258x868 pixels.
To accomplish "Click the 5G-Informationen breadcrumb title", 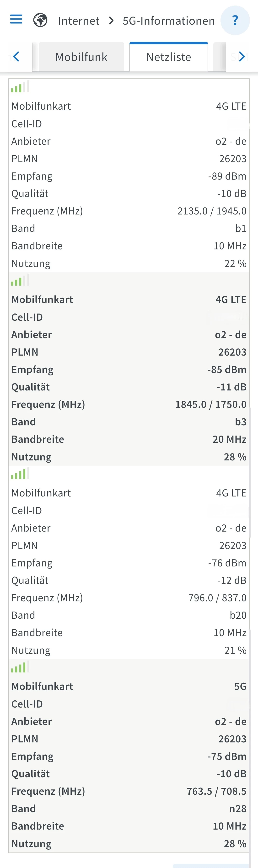I will 169,21.
